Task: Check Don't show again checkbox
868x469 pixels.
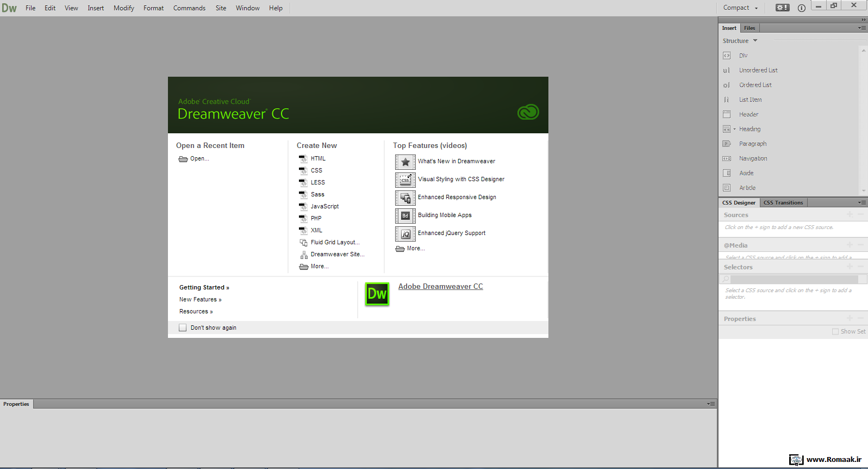Action: click(183, 328)
